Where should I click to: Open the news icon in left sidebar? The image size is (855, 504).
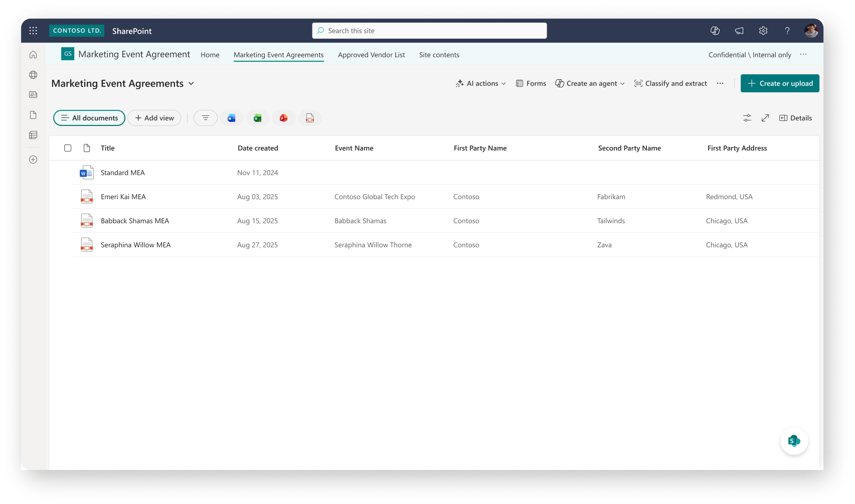click(33, 95)
